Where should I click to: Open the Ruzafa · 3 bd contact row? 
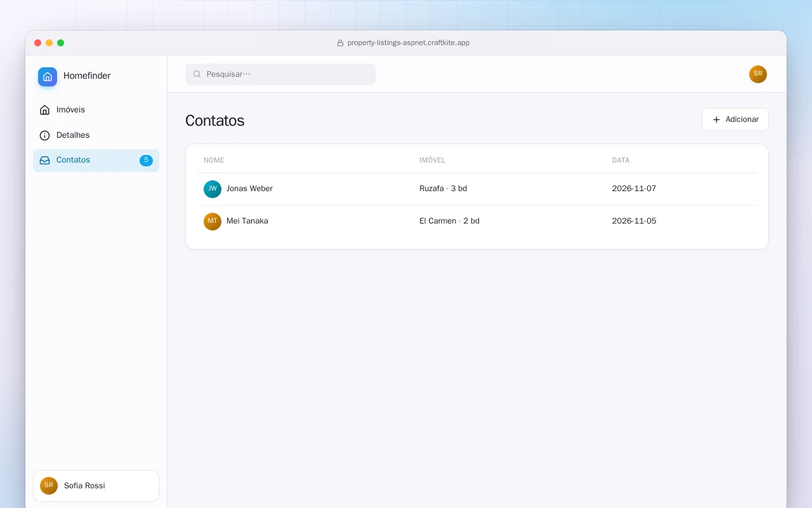tap(476, 189)
